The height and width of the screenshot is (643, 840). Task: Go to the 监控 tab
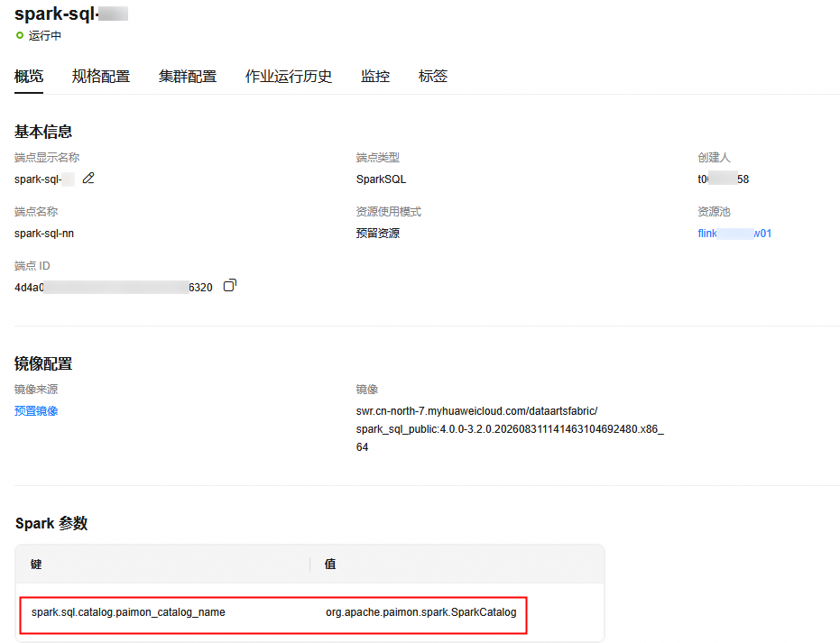[x=375, y=77]
